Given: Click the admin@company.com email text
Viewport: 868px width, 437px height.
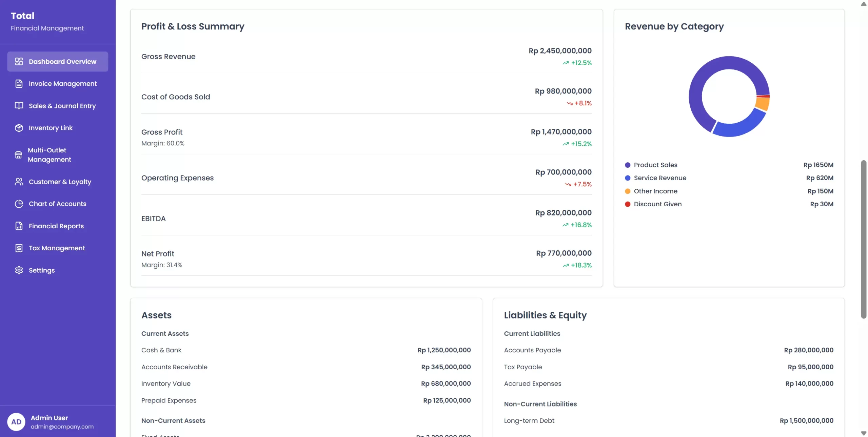Looking at the screenshot, I should pos(62,427).
